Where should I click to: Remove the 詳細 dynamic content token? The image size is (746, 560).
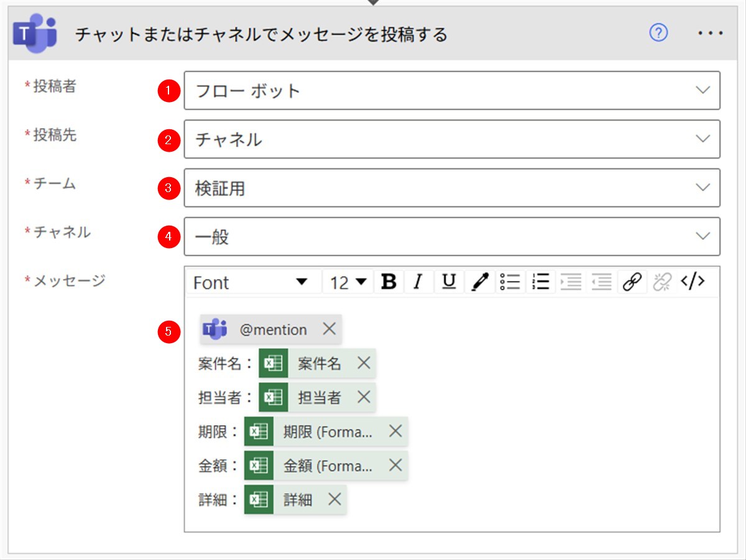coord(334,498)
